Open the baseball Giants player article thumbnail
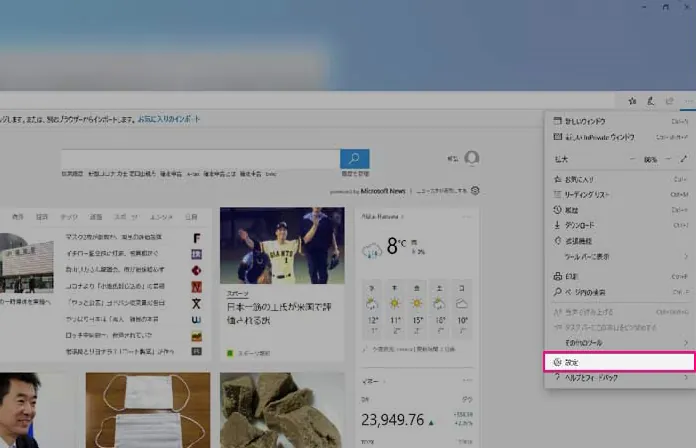This screenshot has height=448, width=696. tap(282, 246)
